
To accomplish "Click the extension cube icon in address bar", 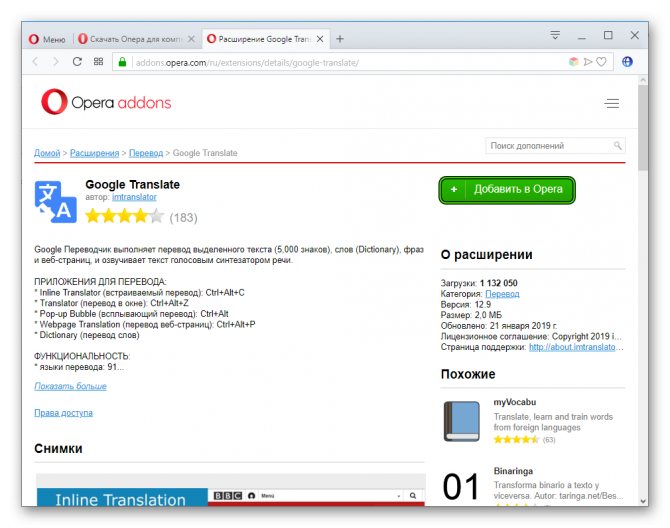I will (x=573, y=62).
